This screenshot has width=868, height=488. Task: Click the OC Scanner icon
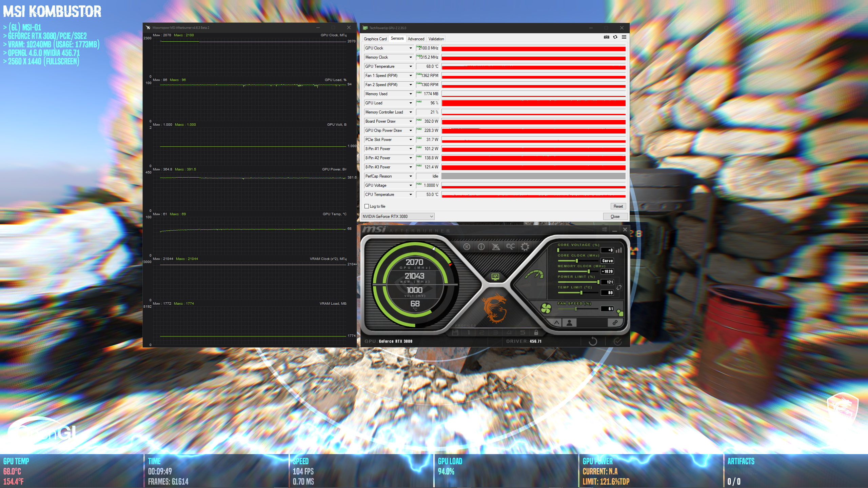pyautogui.click(x=510, y=247)
